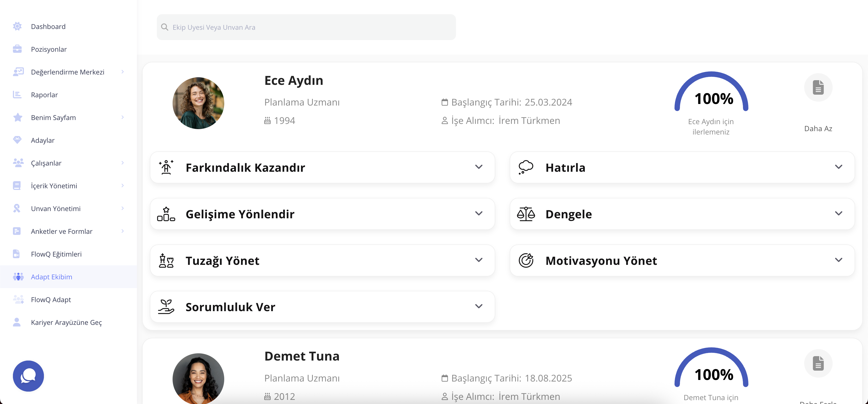Expand the Hatırla section chevron
Viewport: 868px width, 404px height.
838,167
